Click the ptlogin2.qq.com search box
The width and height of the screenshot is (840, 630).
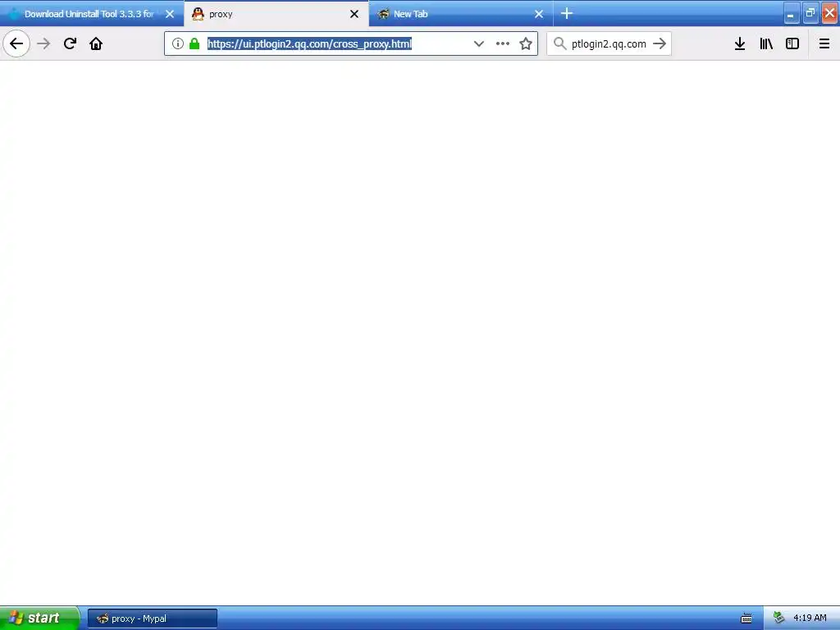(609, 44)
